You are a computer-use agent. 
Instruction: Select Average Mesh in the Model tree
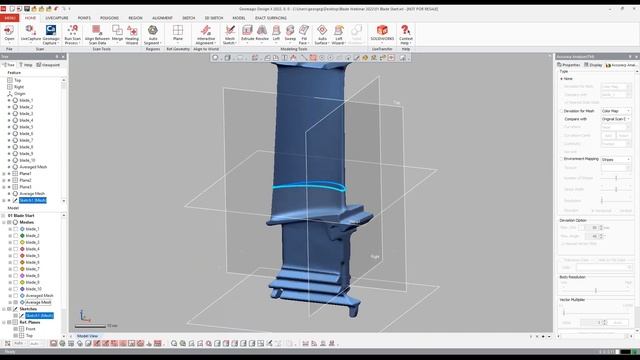[38, 302]
